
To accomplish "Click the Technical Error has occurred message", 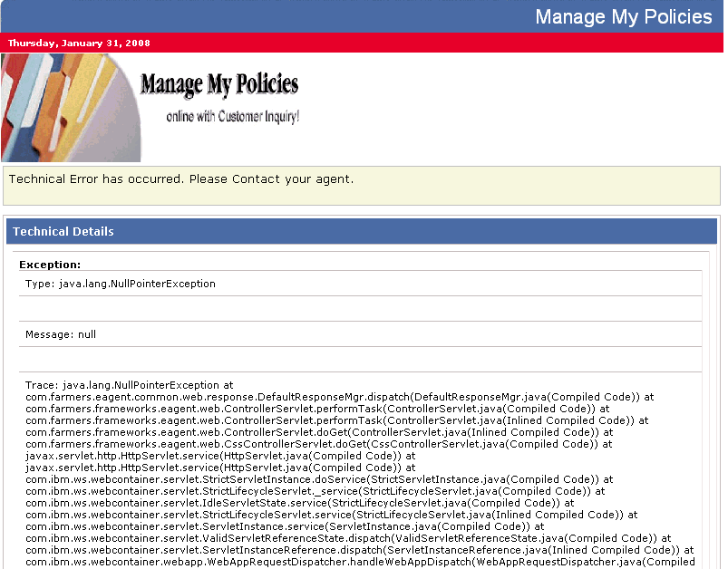I will (181, 178).
